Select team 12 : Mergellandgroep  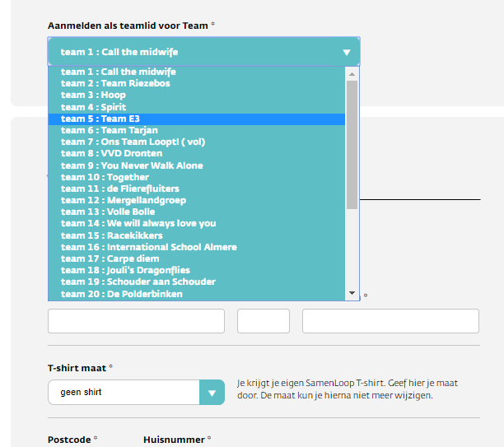pyautogui.click(x=196, y=200)
